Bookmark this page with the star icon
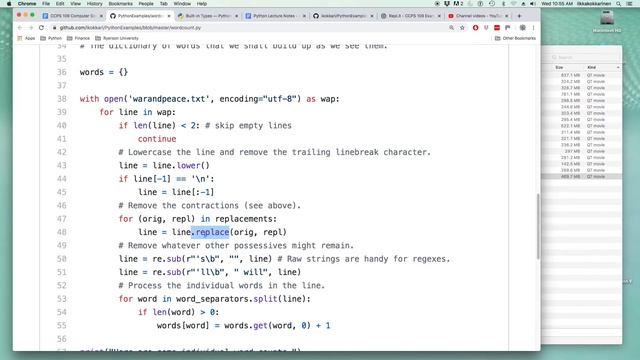Image resolution: width=640 pixels, height=360 pixels. (462, 28)
